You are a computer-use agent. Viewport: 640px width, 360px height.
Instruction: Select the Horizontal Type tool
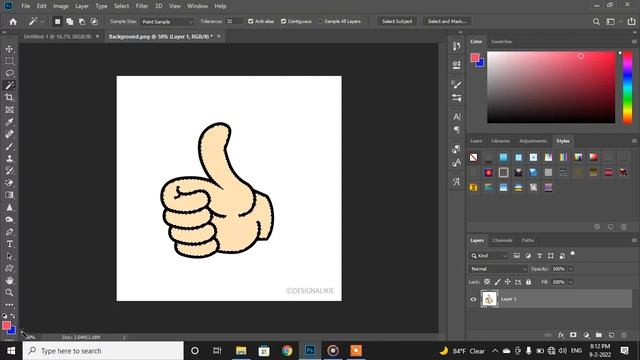pos(9,244)
